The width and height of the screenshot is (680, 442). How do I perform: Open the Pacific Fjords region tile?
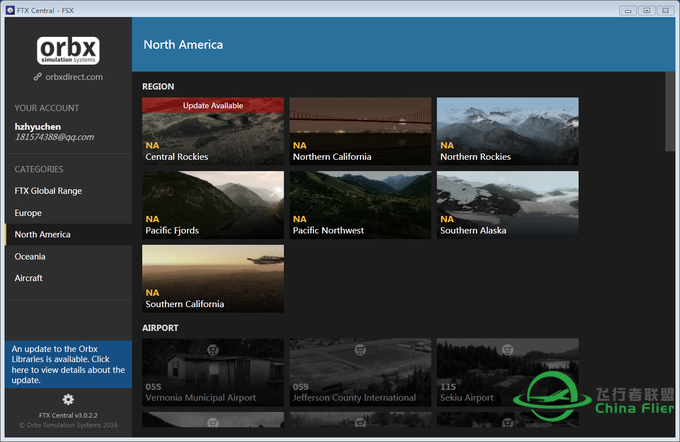coord(213,205)
